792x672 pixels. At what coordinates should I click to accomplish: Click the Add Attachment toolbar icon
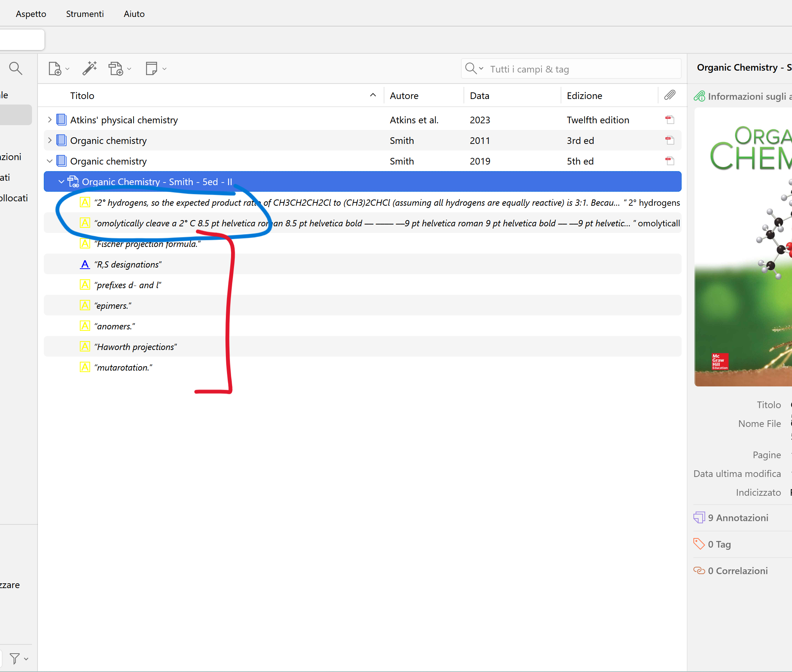pos(116,69)
